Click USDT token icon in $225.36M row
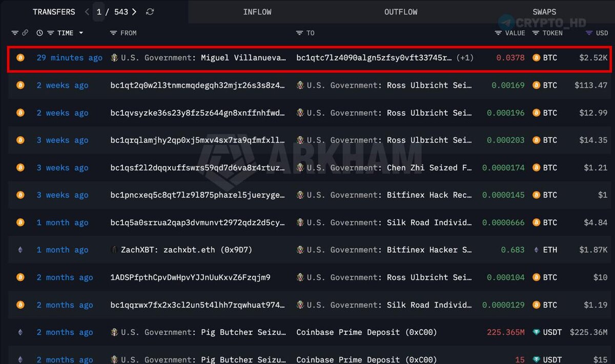 tap(537, 332)
